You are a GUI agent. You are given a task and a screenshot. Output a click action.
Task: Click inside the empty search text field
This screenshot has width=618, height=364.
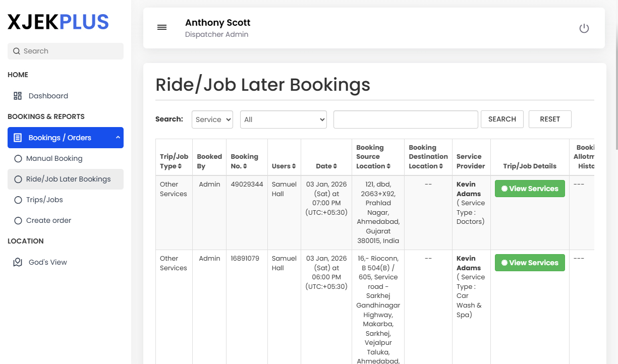coord(405,119)
